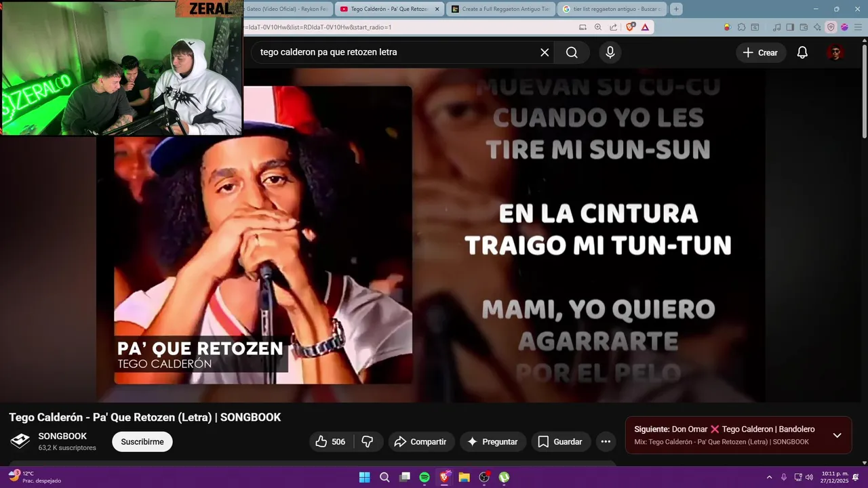Screen dimensions: 868x488
Task: Open the colorful extension icon in toolbar
Action: (x=728, y=27)
